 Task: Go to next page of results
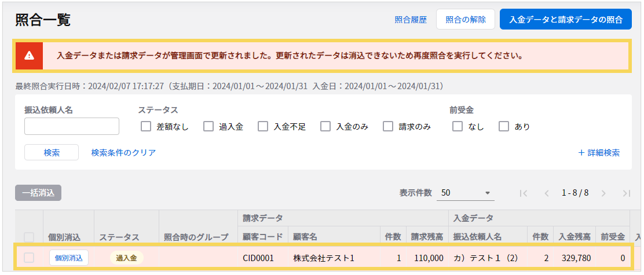pyautogui.click(x=603, y=193)
